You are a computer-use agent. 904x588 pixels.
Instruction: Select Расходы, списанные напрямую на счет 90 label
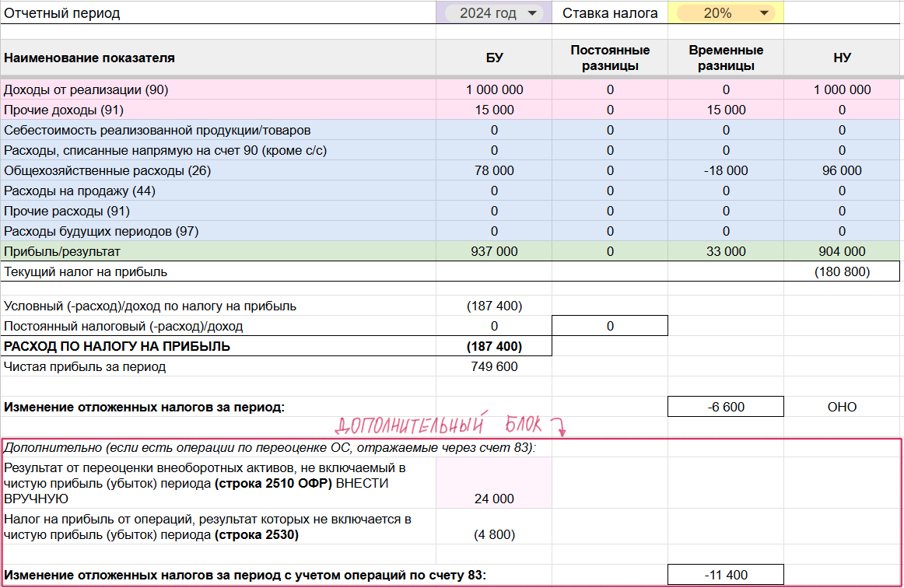click(218, 150)
